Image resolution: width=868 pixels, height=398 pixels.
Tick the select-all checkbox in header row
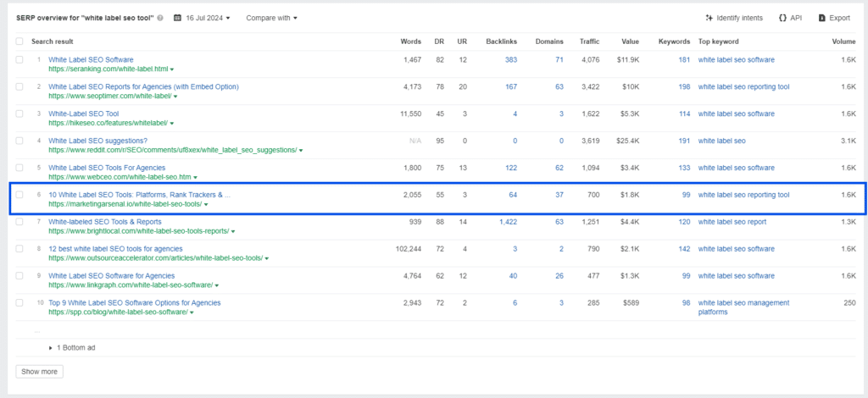[19, 41]
